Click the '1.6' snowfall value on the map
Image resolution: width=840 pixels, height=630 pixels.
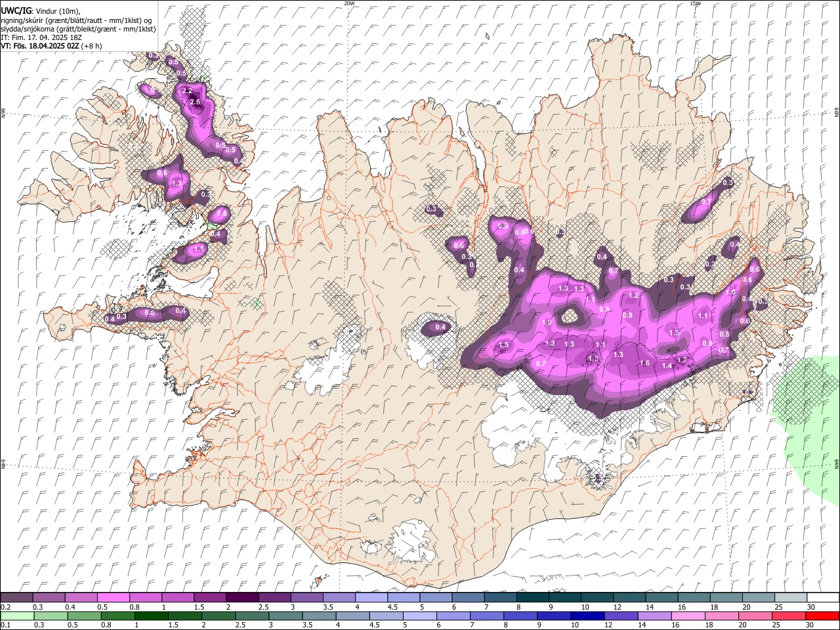(x=644, y=363)
